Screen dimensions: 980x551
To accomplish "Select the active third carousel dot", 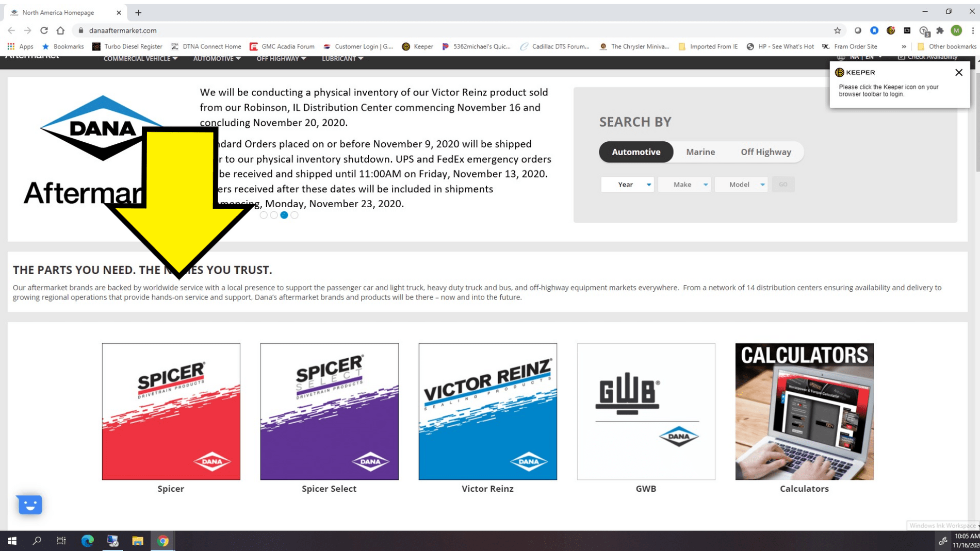I will (x=284, y=215).
